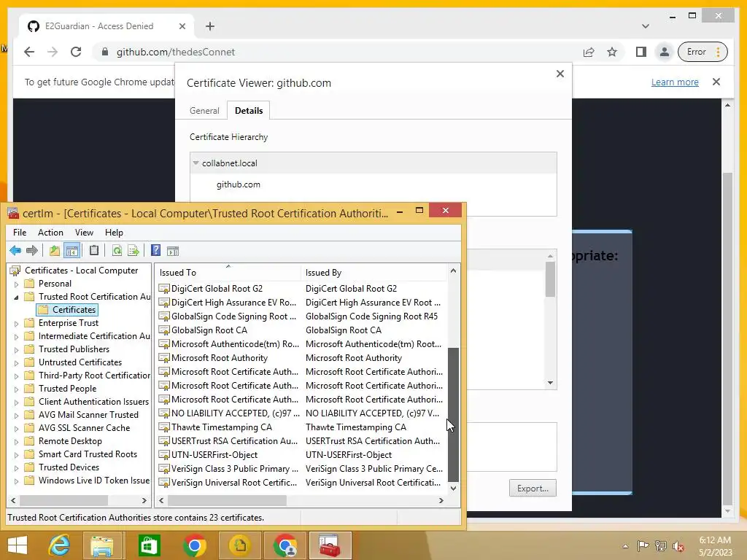Click the certificate list vertical scrollbar
This screenshot has height=560, width=747.
click(453, 414)
